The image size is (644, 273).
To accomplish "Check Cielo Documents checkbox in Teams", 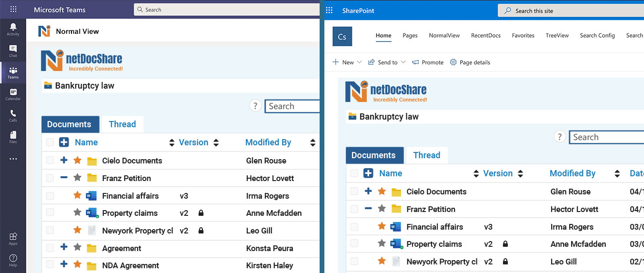I will pos(50,160).
